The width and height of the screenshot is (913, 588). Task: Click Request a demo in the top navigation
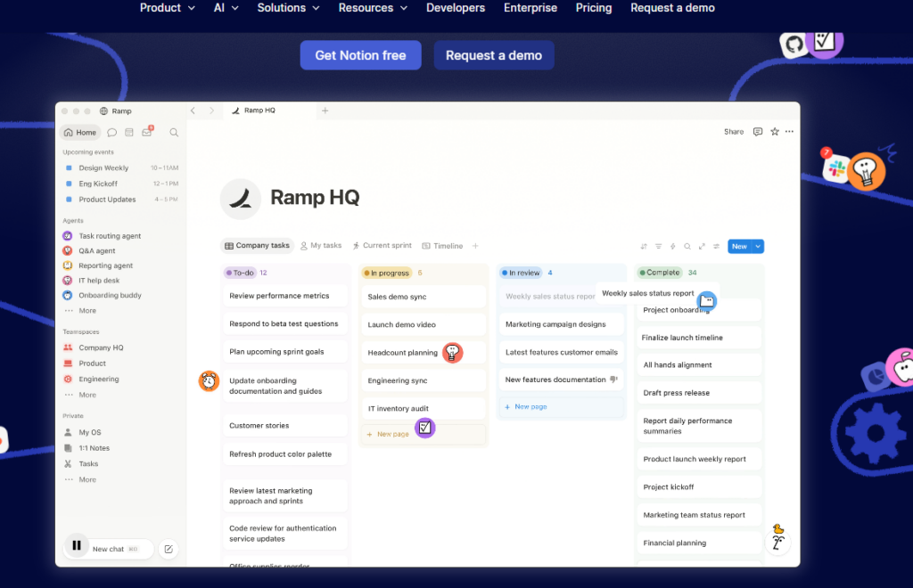pos(672,7)
